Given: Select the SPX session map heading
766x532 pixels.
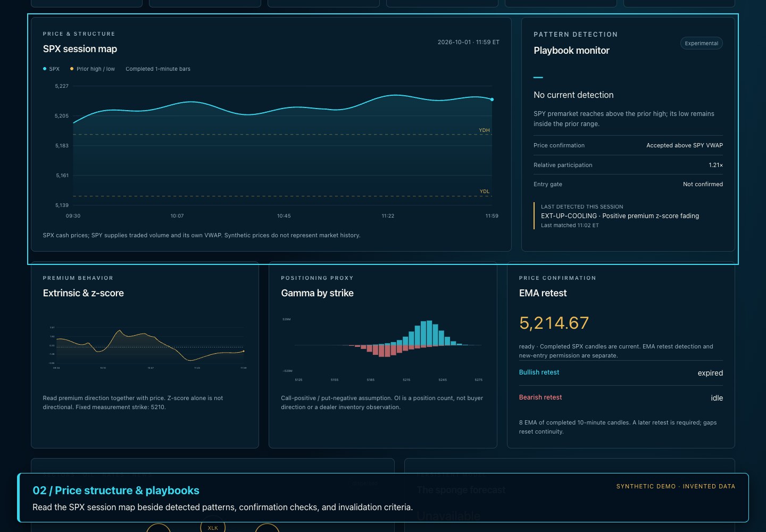Looking at the screenshot, I should click(80, 49).
